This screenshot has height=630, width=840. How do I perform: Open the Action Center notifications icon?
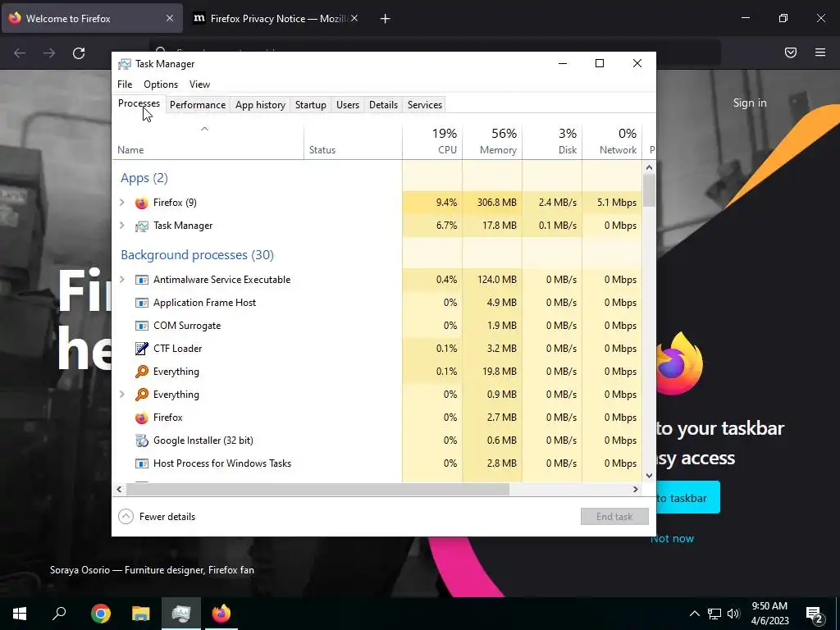point(814,615)
